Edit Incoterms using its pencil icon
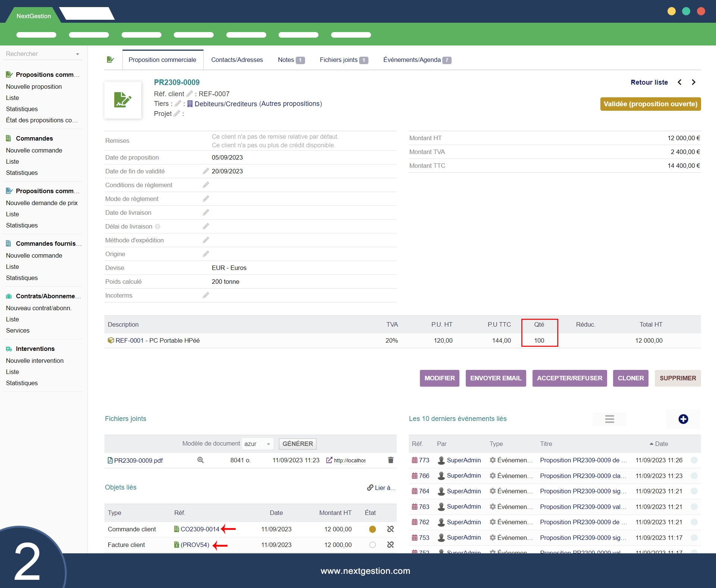The width and height of the screenshot is (716, 588). coord(205,295)
